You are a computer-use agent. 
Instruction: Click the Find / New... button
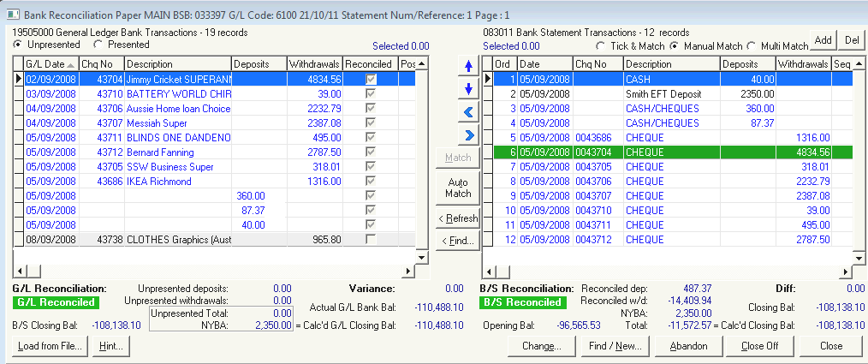point(615,346)
